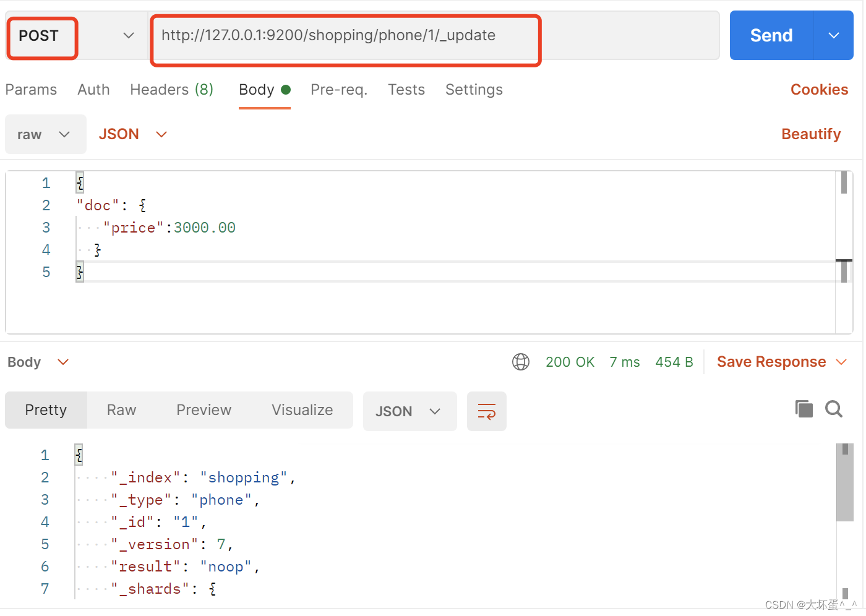Click the "_shards" response line
This screenshot has height=616, width=866.
point(163,589)
